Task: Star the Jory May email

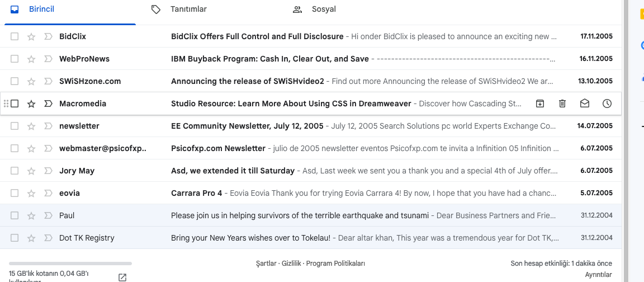Action: (31, 171)
